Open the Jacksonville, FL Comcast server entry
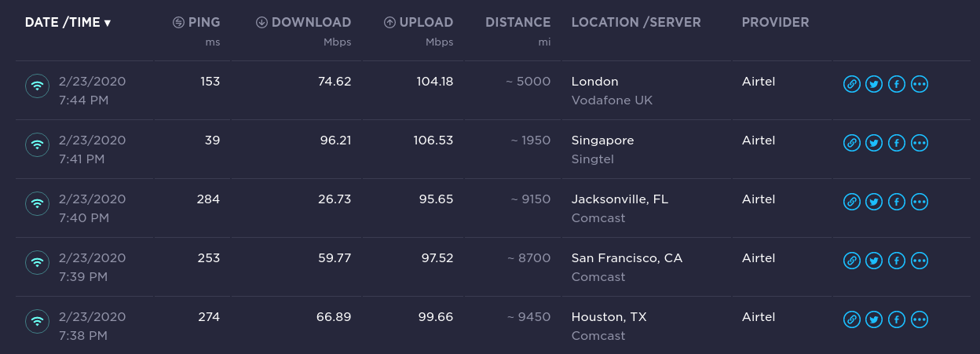The image size is (980, 354). pyautogui.click(x=620, y=208)
